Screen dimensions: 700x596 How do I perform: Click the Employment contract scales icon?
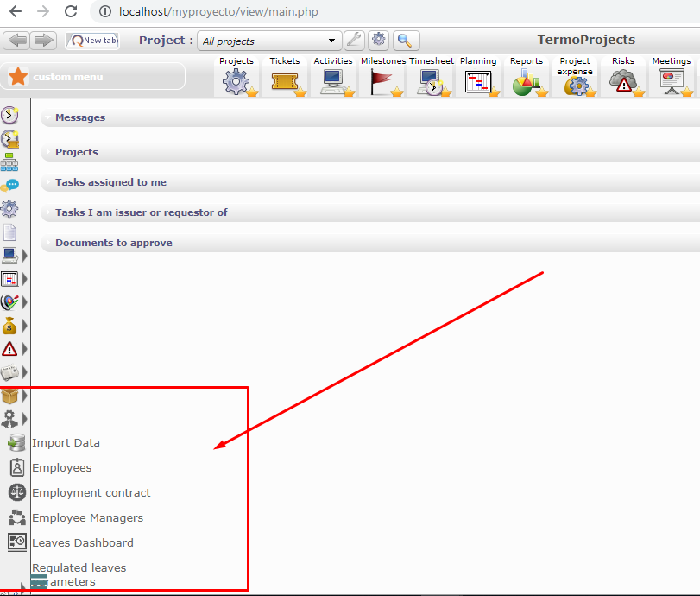click(x=16, y=493)
